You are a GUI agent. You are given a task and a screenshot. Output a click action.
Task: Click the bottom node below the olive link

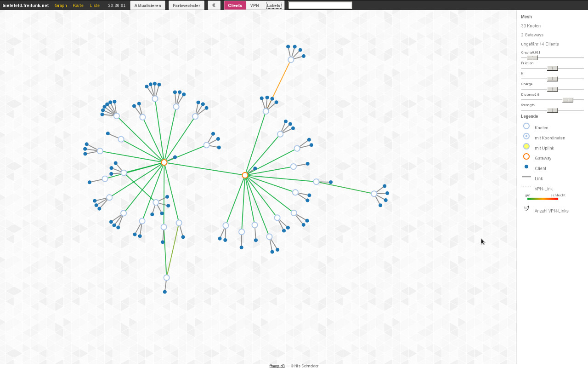166,277
